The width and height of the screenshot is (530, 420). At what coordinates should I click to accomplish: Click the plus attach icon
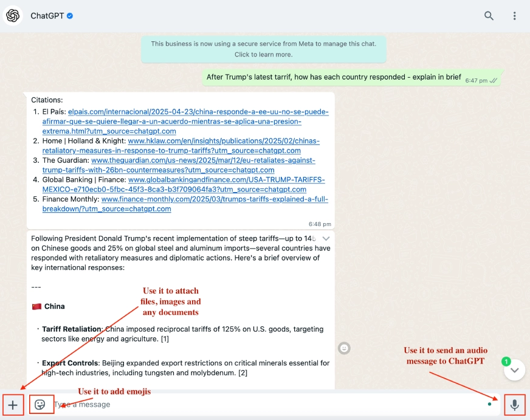click(13, 405)
